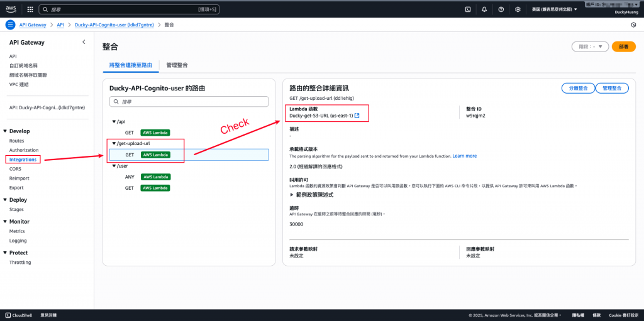This screenshot has height=321, width=644.
Task: Collapse the /api route tree node
Action: 114,122
